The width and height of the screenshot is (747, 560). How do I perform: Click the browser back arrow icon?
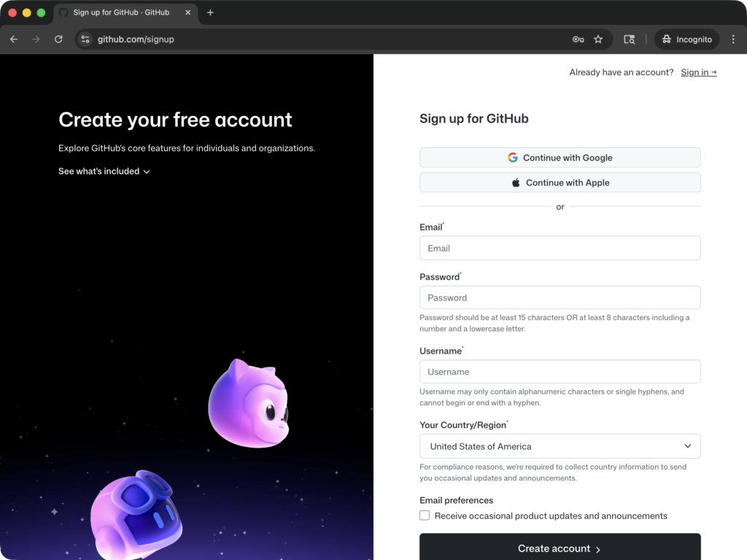[13, 39]
